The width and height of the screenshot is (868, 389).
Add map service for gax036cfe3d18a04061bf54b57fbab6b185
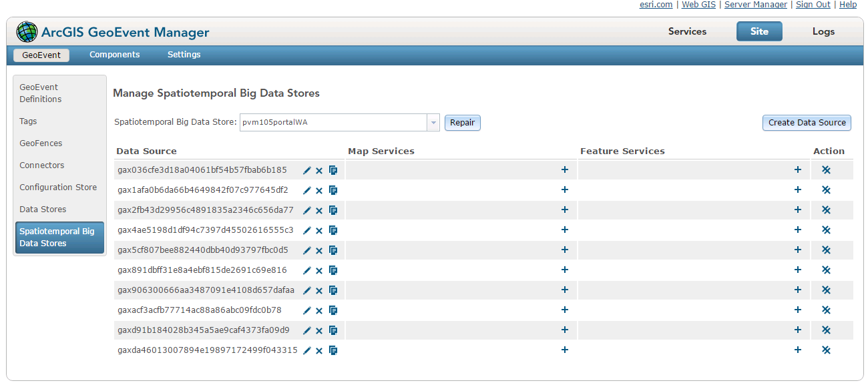(565, 169)
